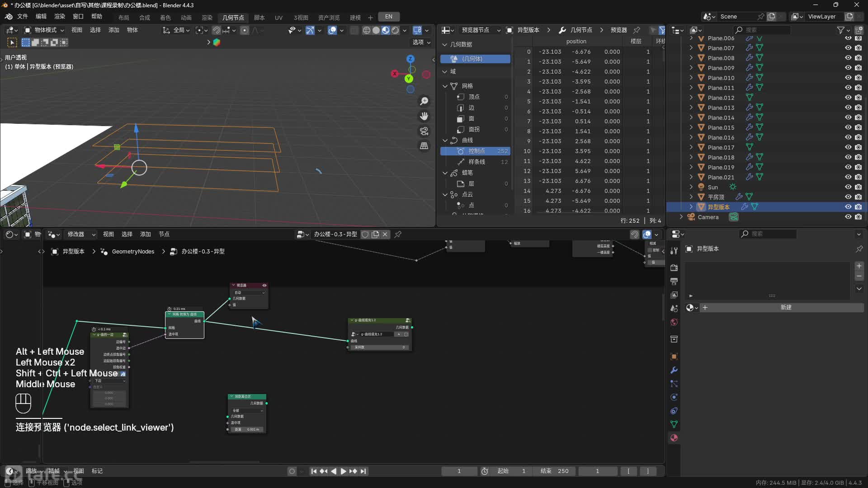Collapse the 曲线 section in spreadsheet
This screenshot has height=488, width=868.
(445, 140)
